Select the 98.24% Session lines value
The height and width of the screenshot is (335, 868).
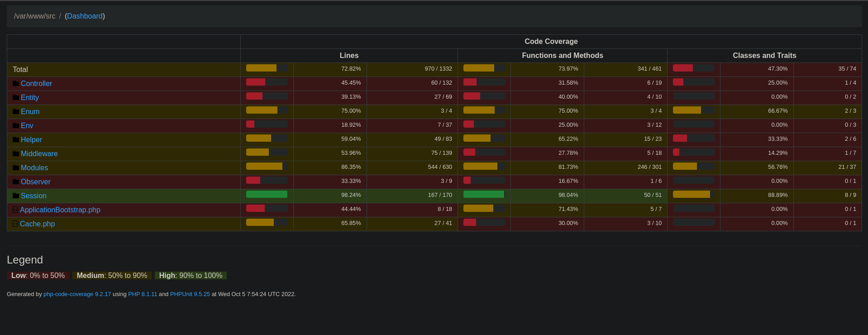click(x=351, y=195)
